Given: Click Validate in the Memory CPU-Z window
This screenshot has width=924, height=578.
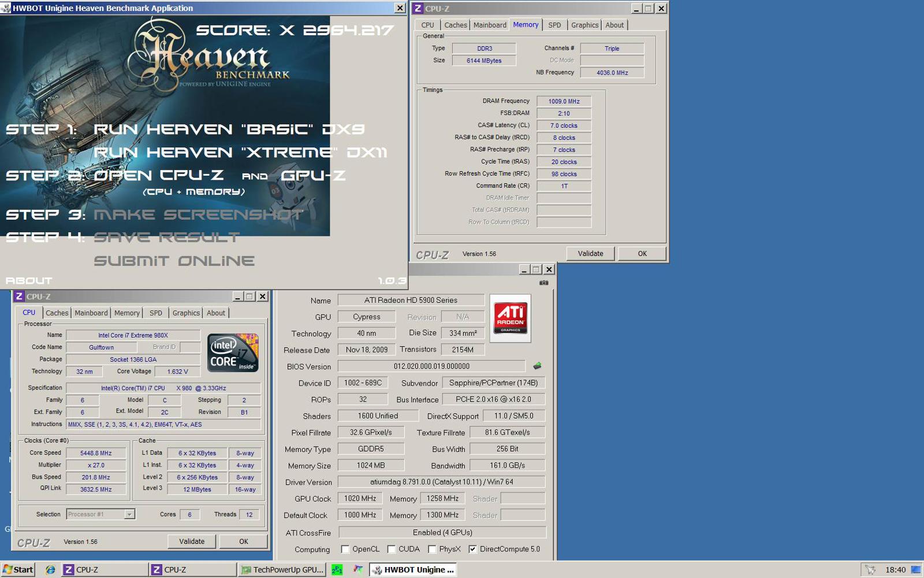Looking at the screenshot, I should [590, 254].
